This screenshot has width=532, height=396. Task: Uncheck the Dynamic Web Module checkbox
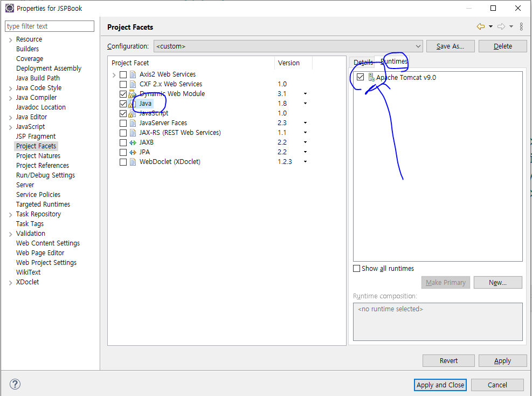coord(123,94)
